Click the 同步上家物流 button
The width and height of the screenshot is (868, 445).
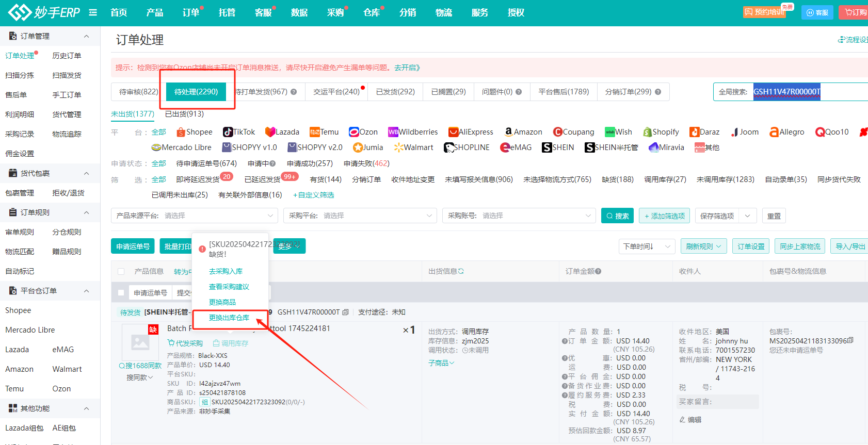tap(800, 246)
